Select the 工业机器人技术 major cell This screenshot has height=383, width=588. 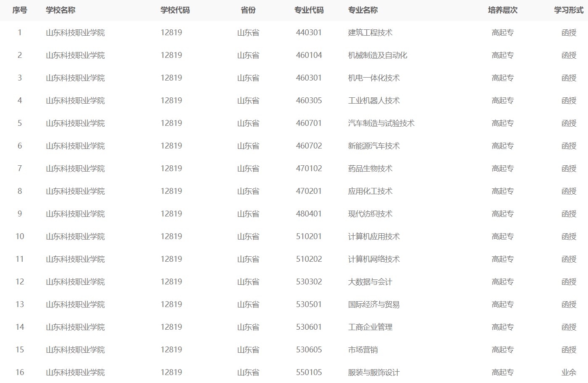[374, 101]
